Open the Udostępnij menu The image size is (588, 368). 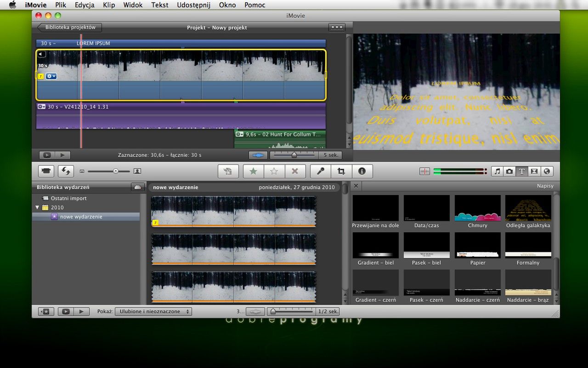(193, 5)
